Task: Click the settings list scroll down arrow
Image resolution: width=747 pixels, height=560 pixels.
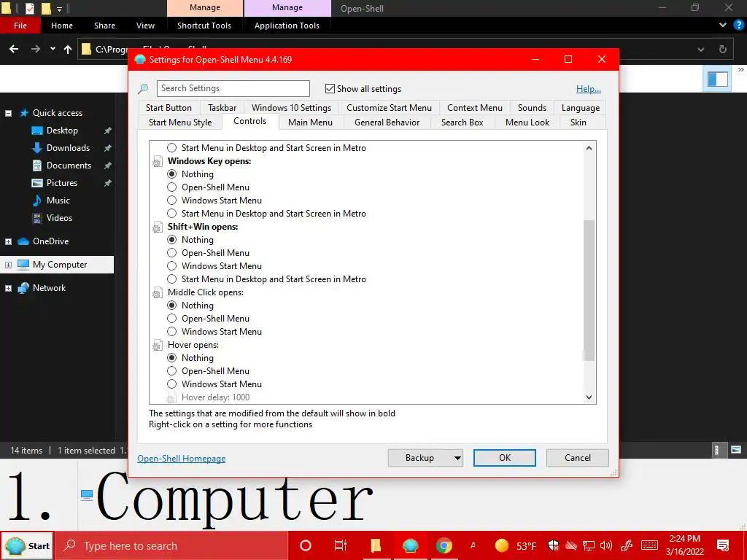Action: 589,397
